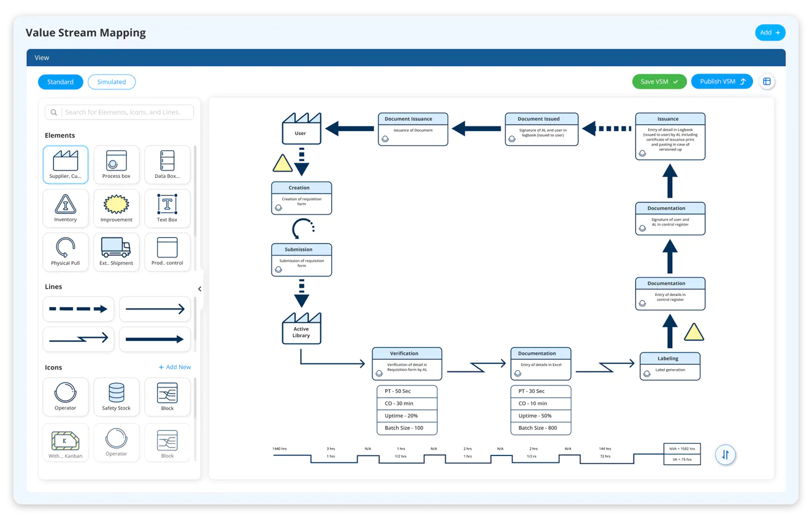Click + Add New icons link
The width and height of the screenshot is (812, 521).
tap(175, 367)
